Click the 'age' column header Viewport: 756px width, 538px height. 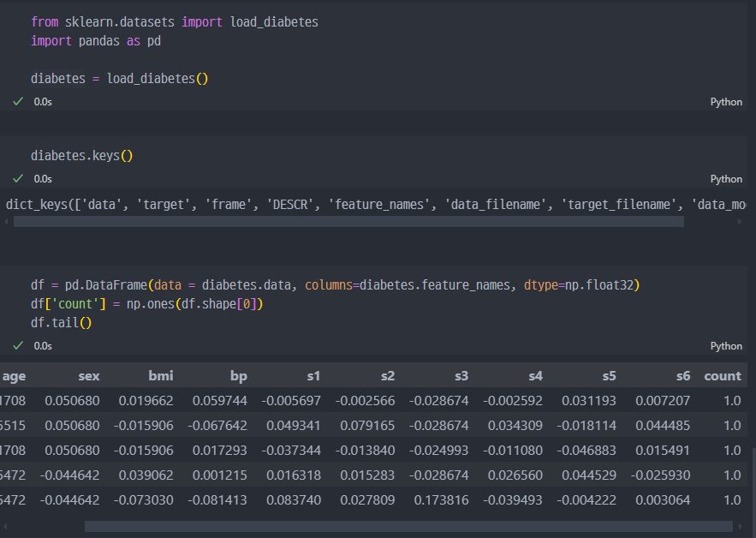tap(14, 376)
